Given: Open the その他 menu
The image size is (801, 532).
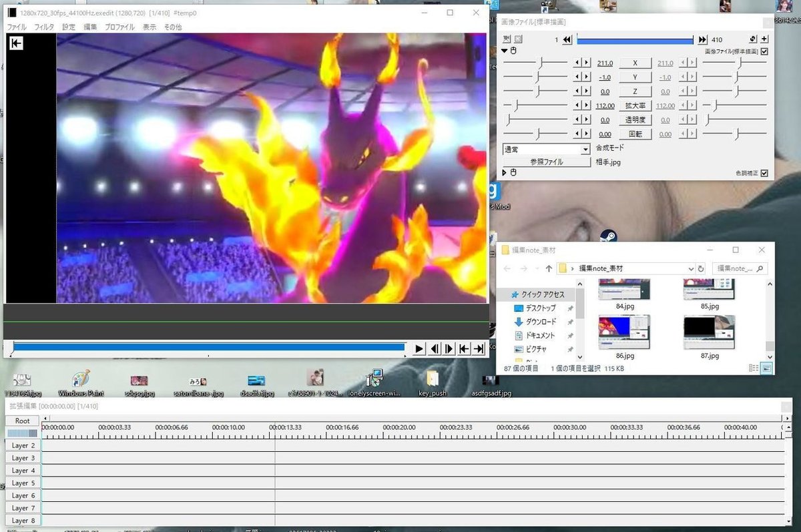Looking at the screenshot, I should (173, 27).
